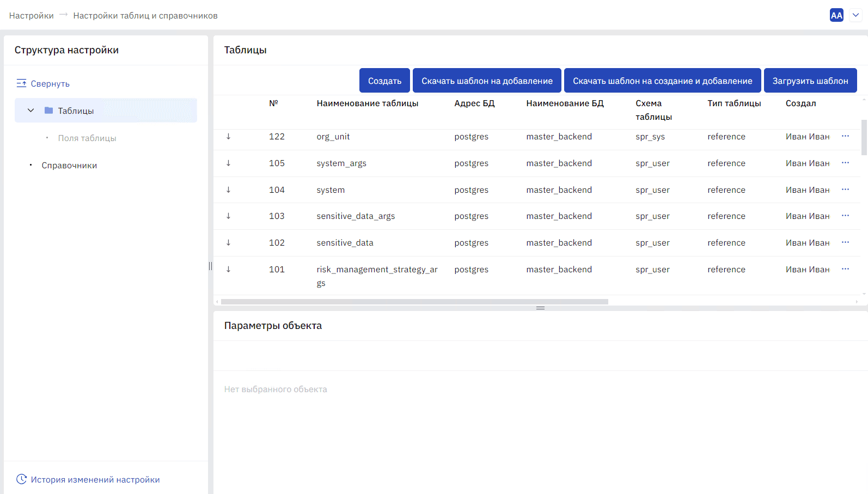Click the spr_sys schema cell
The image size is (868, 494).
click(x=650, y=137)
